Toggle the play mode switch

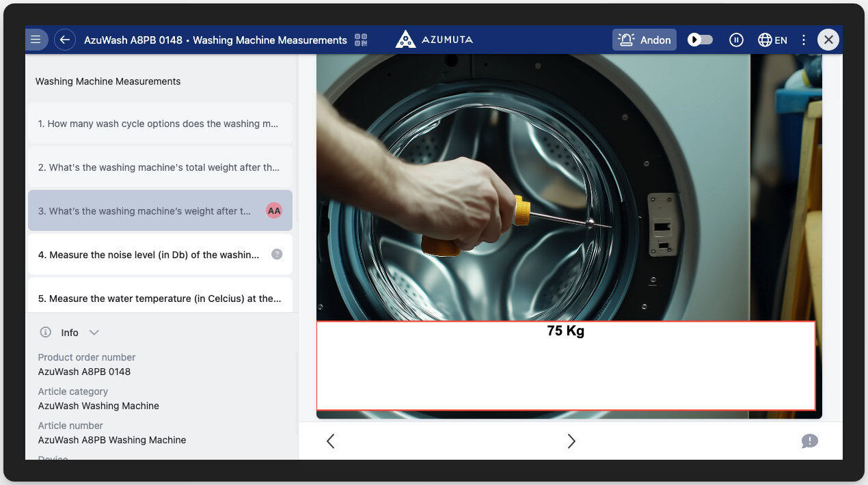pos(699,40)
